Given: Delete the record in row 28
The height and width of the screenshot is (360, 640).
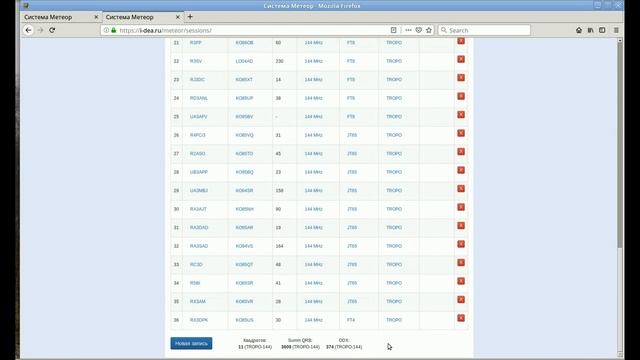Looking at the screenshot, I should coord(461,170).
